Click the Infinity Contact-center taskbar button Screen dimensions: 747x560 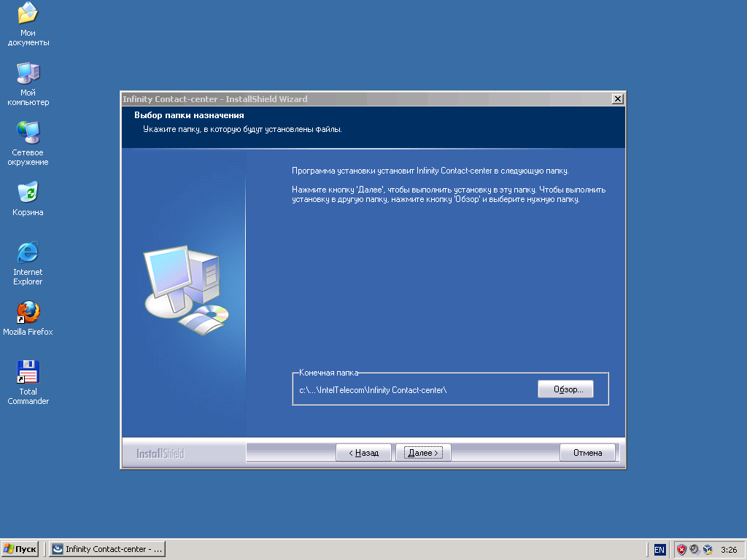pyautogui.click(x=108, y=549)
